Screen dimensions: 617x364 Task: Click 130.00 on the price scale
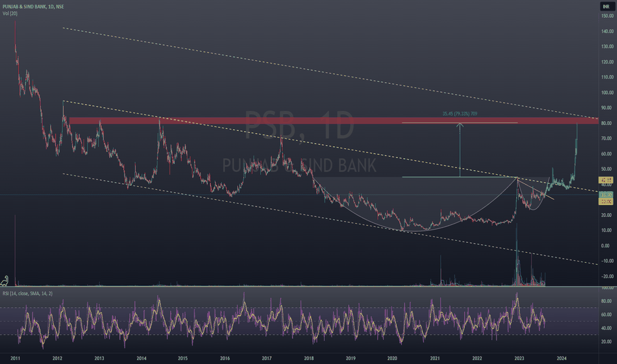tap(607, 47)
